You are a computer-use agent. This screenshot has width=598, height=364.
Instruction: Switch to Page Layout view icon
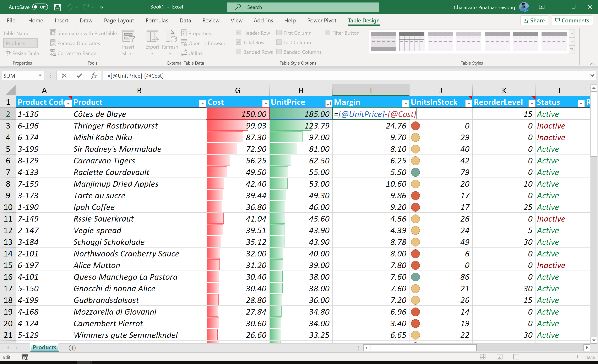point(499,357)
